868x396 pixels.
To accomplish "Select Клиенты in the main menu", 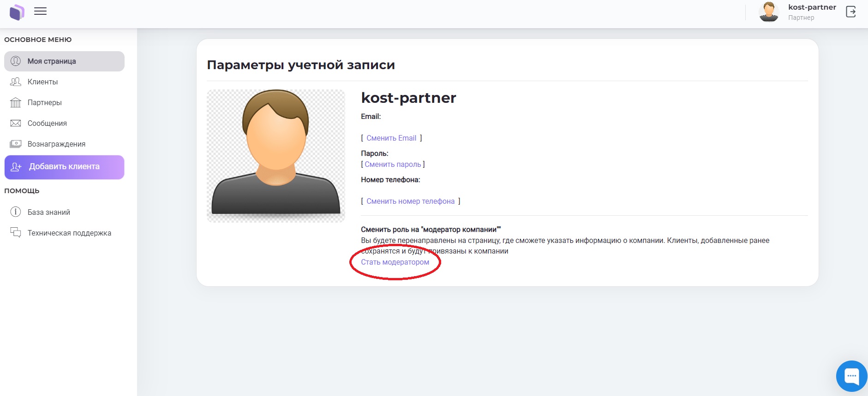I will pos(42,82).
